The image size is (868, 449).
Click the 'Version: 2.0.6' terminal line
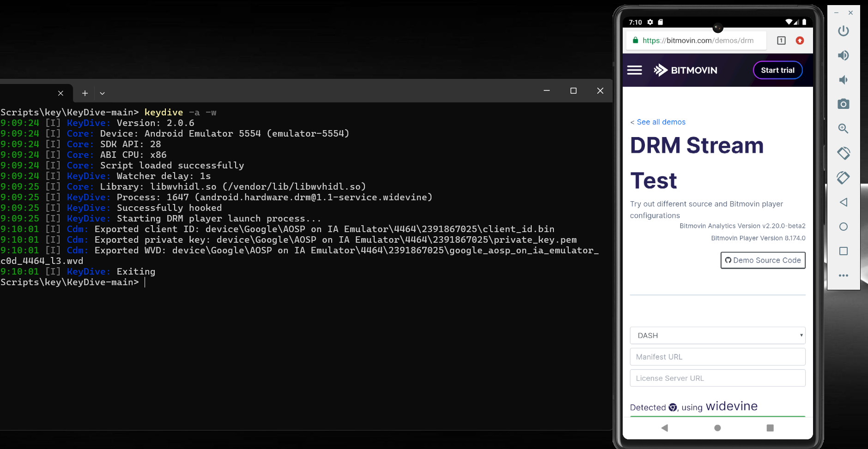(156, 123)
